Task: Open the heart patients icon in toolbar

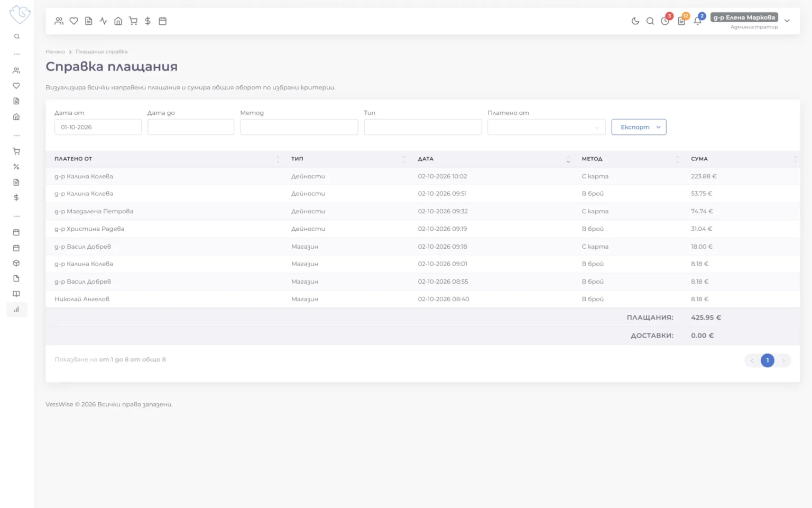Action: point(73,21)
